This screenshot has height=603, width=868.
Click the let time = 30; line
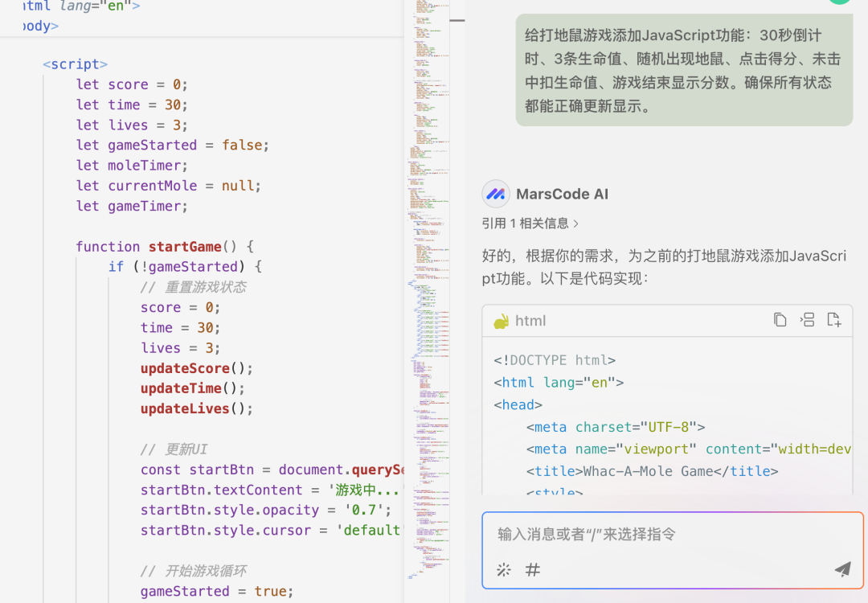tap(132, 105)
